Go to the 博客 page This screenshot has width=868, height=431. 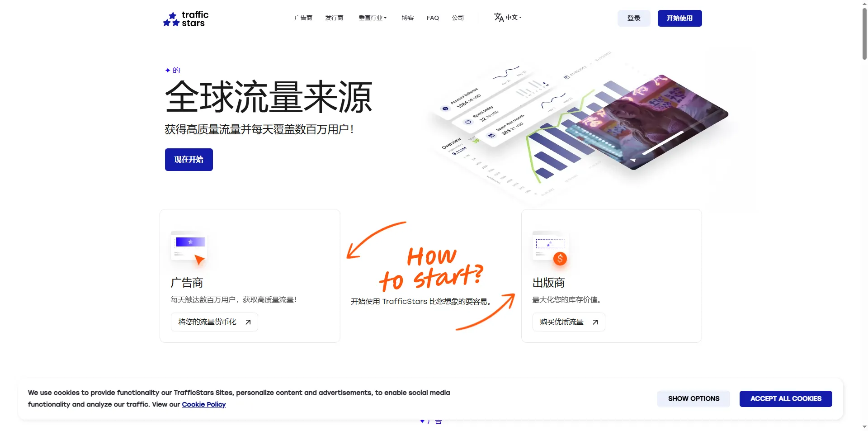[408, 18]
